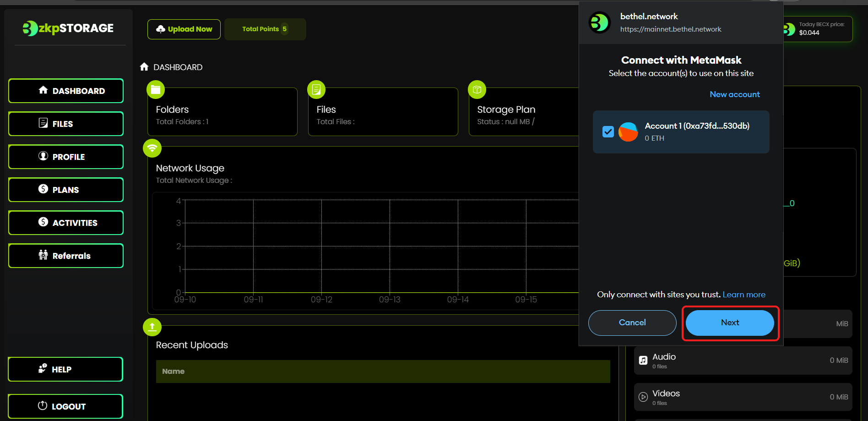
Task: Click the Today BECX price widget
Action: (817, 29)
